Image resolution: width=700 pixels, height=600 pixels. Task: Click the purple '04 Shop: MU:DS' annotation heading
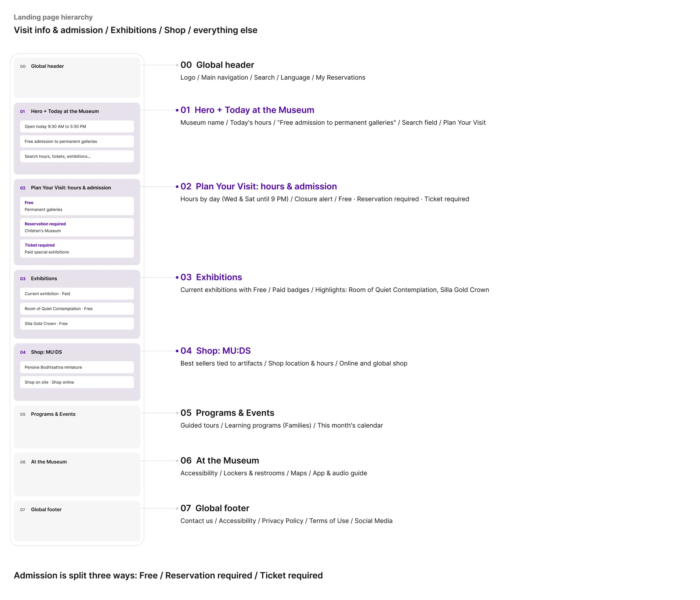point(215,351)
